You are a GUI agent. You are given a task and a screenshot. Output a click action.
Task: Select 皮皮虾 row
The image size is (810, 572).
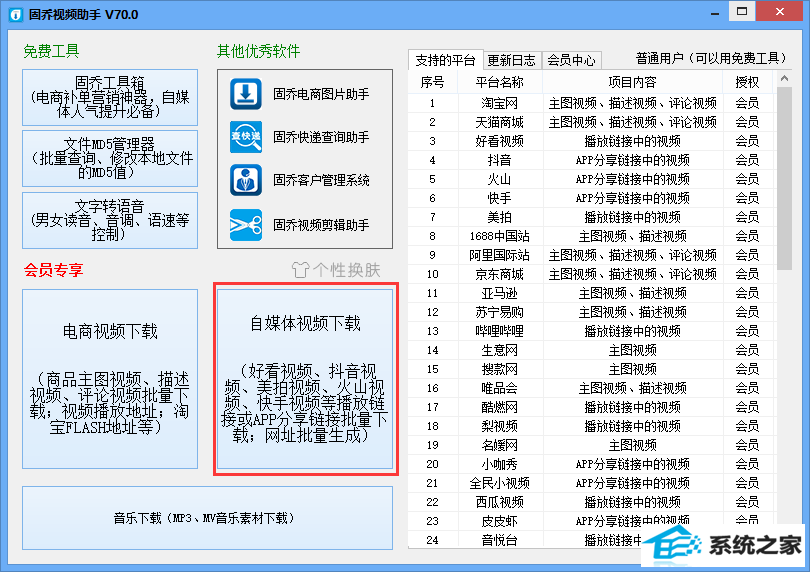[x=592, y=521]
